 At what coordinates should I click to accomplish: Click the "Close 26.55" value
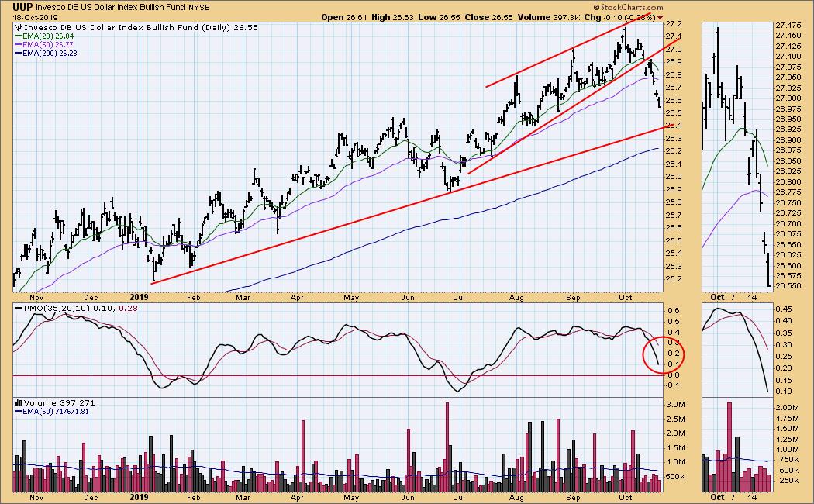(488, 17)
